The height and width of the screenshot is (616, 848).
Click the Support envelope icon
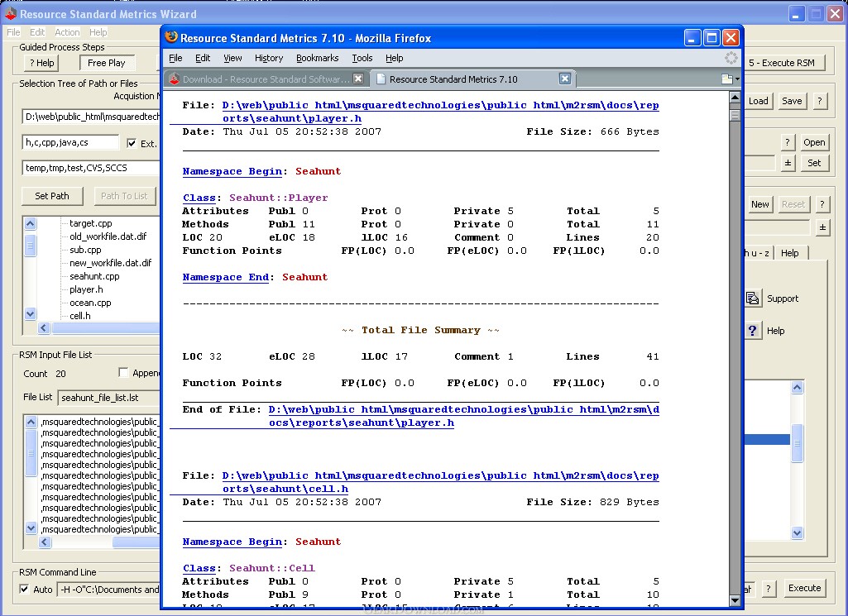753,298
